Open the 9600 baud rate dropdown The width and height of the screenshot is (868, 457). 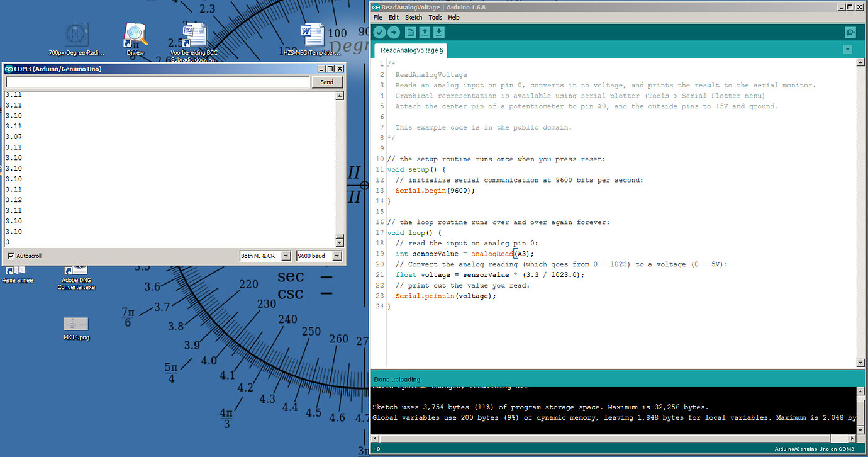318,256
